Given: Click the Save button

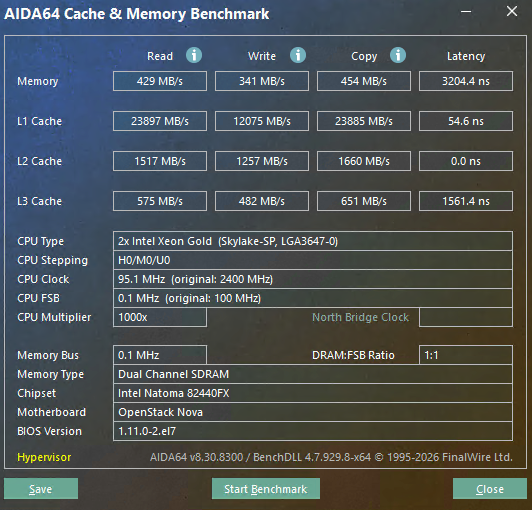Looking at the screenshot, I should click(x=41, y=489).
